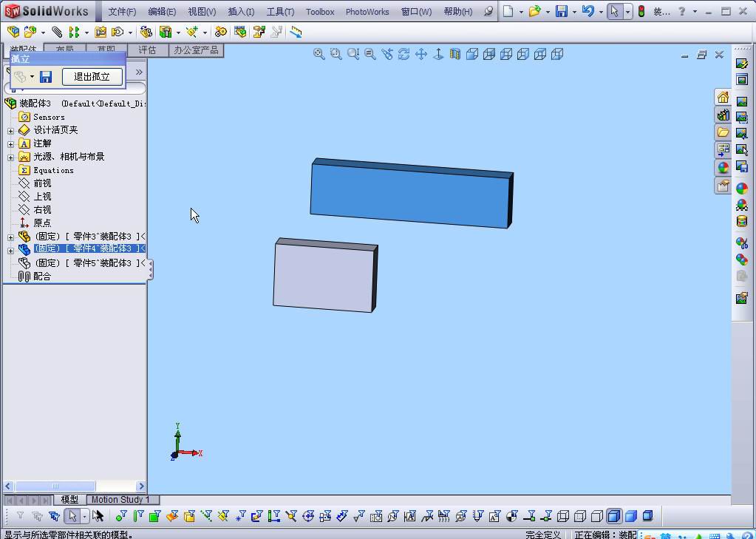Expand the 注解 tree node
The height and width of the screenshot is (539, 756).
pyautogui.click(x=10, y=143)
